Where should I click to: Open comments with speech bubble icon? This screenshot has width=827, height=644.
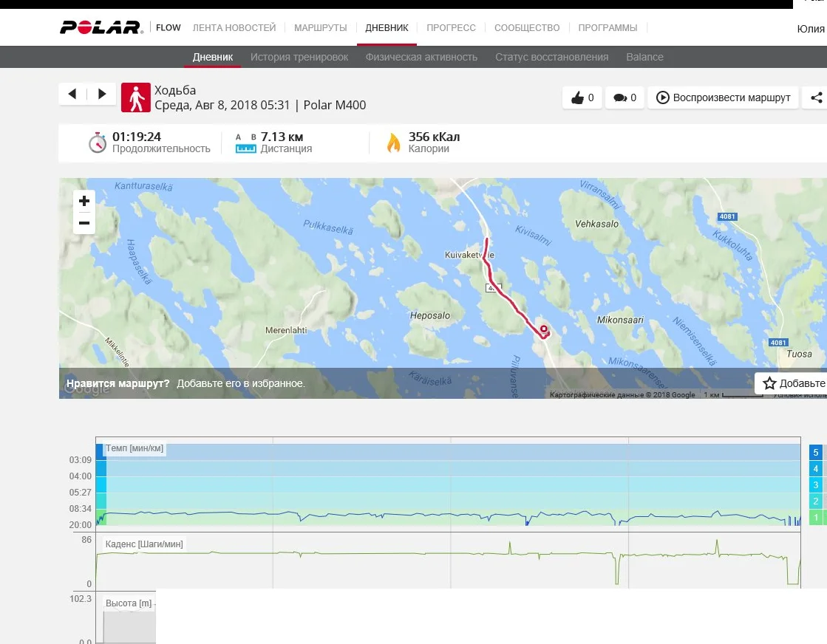pyautogui.click(x=620, y=97)
